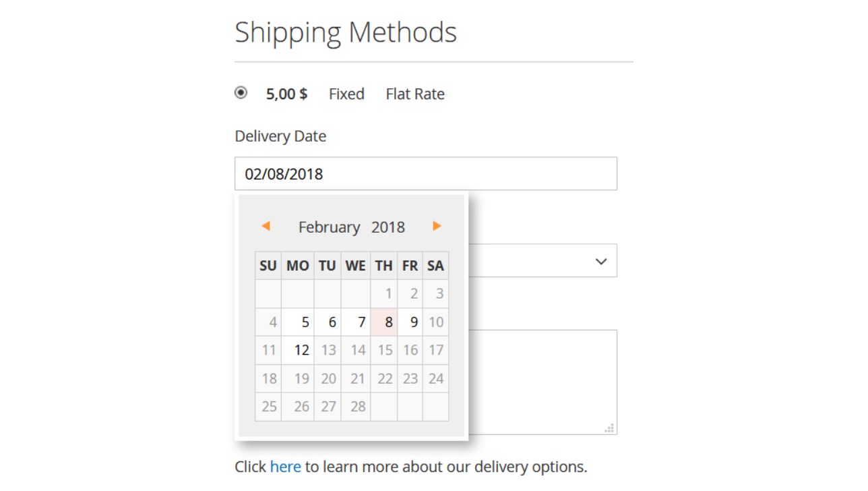Go to previous month in calendar
Viewport: 868px width, 491px height.
click(x=266, y=226)
